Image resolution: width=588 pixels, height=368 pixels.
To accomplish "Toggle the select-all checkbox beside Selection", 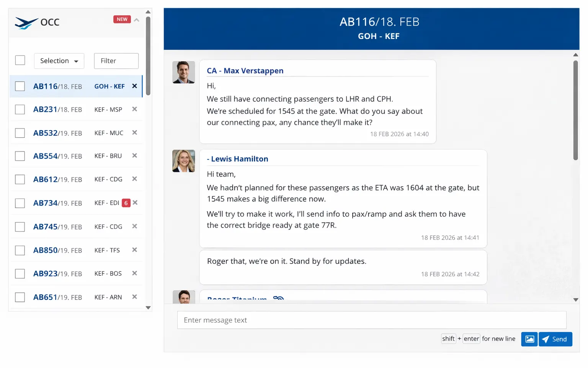I will [20, 60].
